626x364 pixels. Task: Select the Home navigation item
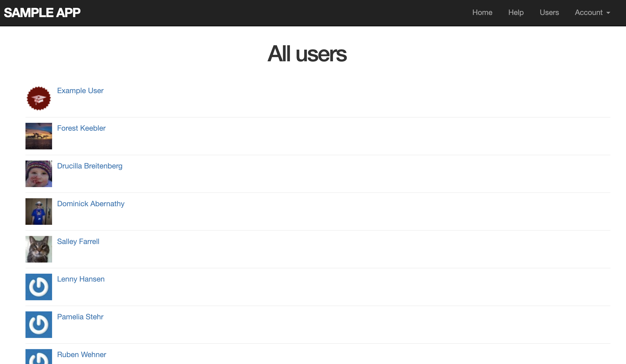[x=482, y=13]
